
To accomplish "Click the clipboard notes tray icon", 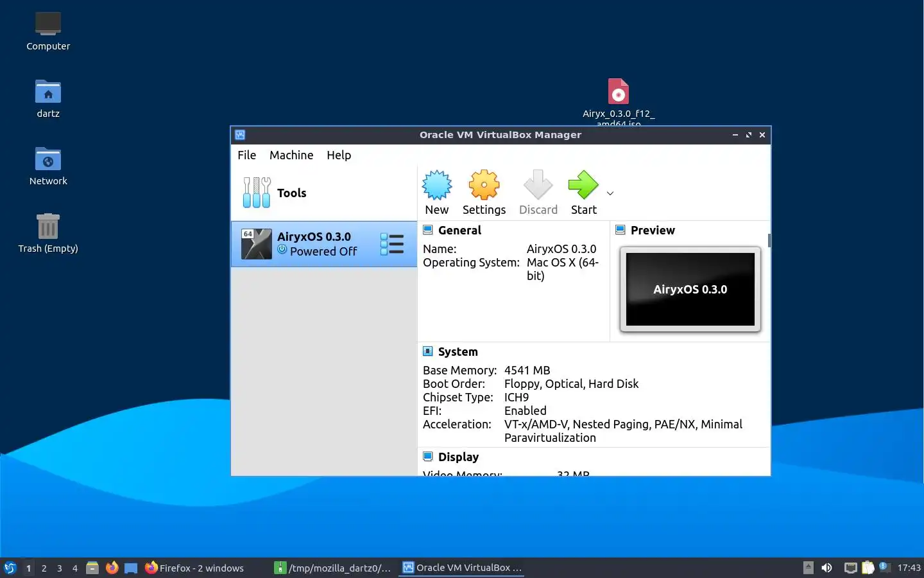I will (x=868, y=568).
